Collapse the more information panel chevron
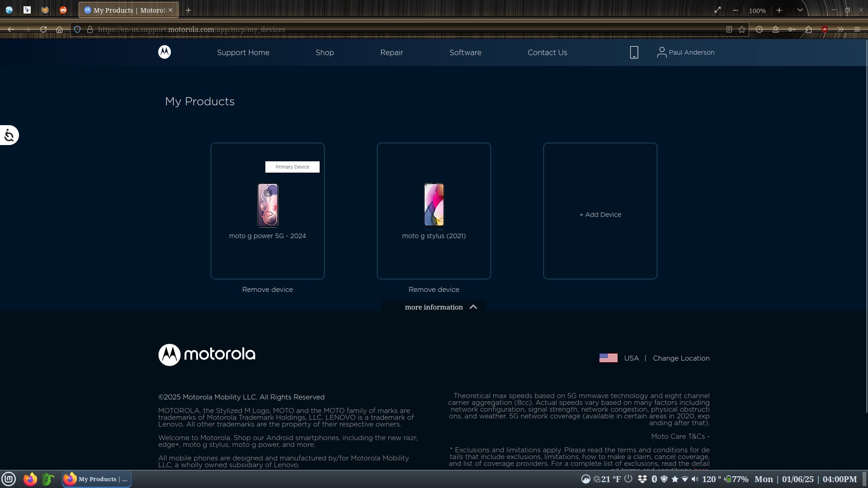The image size is (868, 488). 473,307
